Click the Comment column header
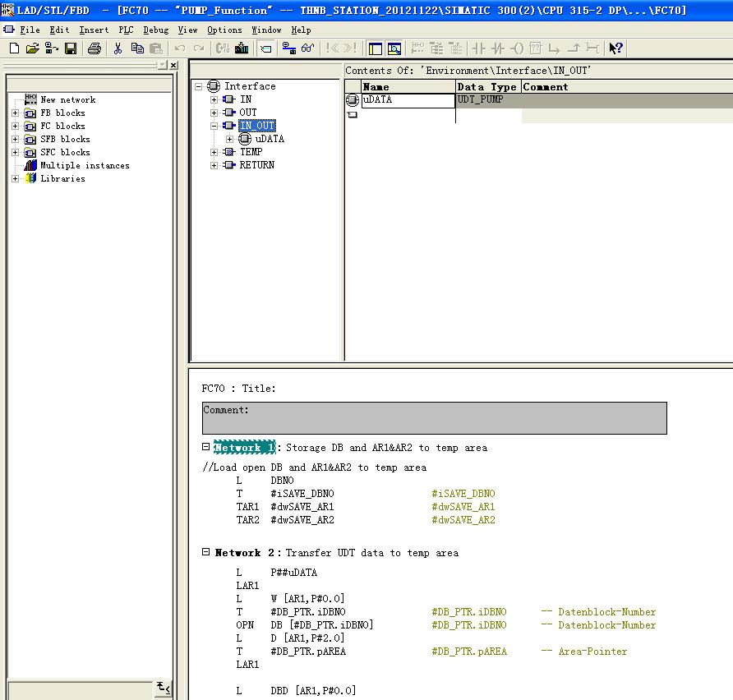Screen dimensions: 733x700 click(627, 87)
